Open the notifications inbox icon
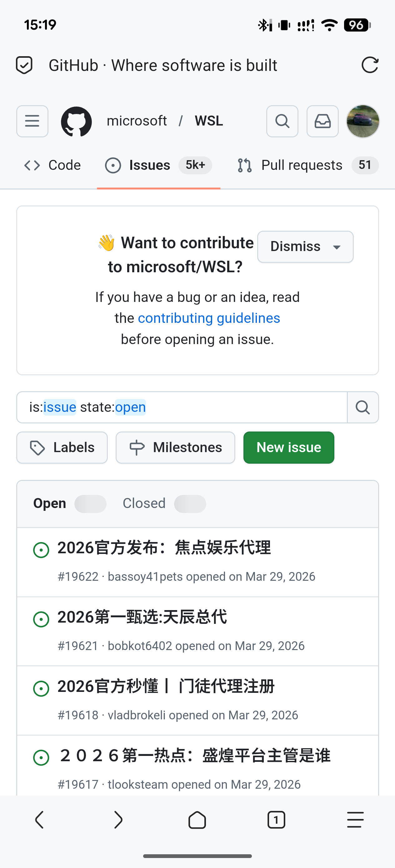This screenshot has width=395, height=868. point(322,121)
